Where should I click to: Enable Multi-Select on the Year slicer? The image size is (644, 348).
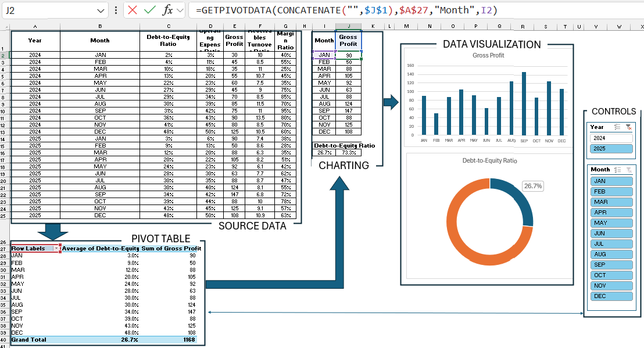point(617,127)
